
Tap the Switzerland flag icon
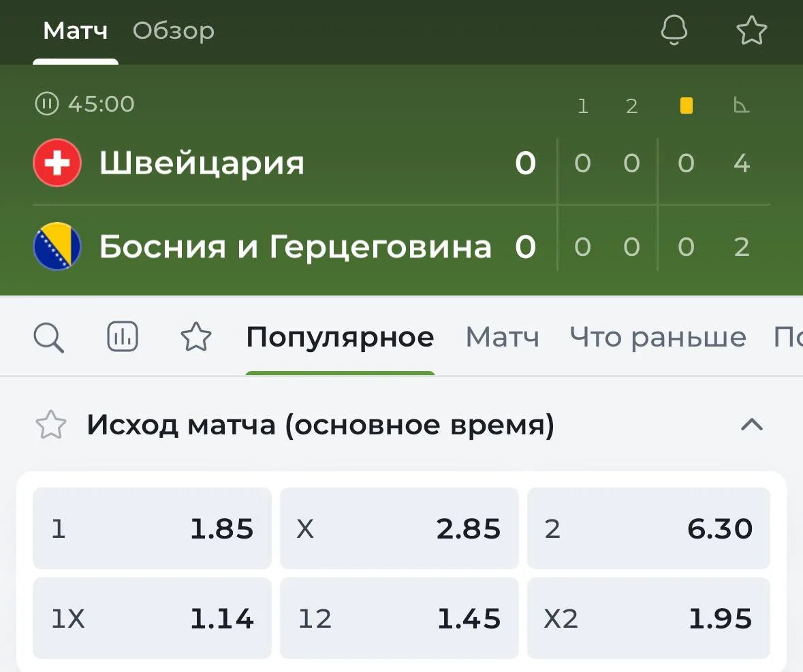pos(57,163)
